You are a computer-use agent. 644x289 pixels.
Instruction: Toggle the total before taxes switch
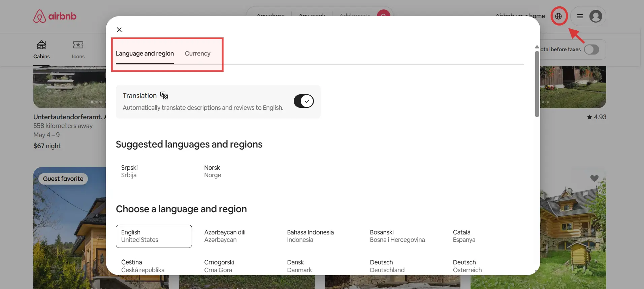[x=591, y=50]
